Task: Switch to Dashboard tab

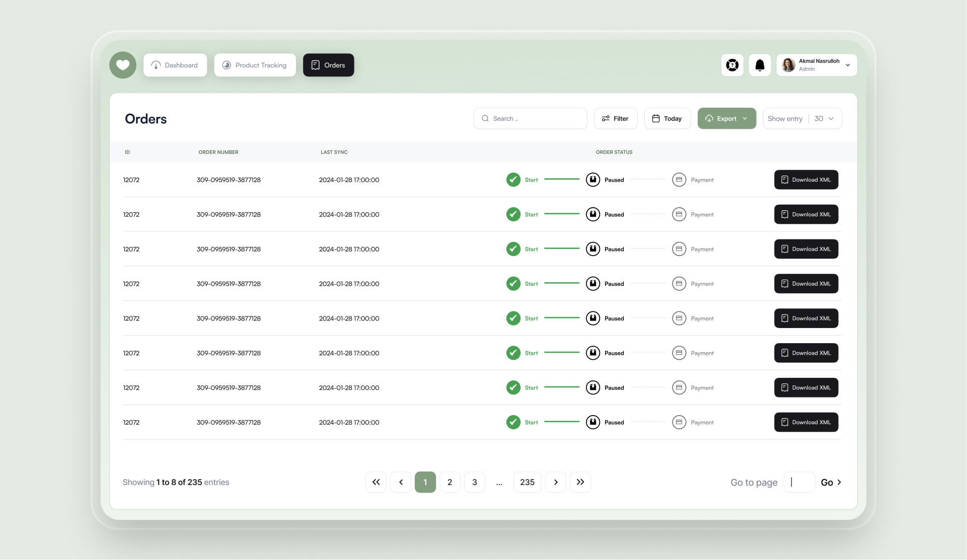Action: point(175,65)
